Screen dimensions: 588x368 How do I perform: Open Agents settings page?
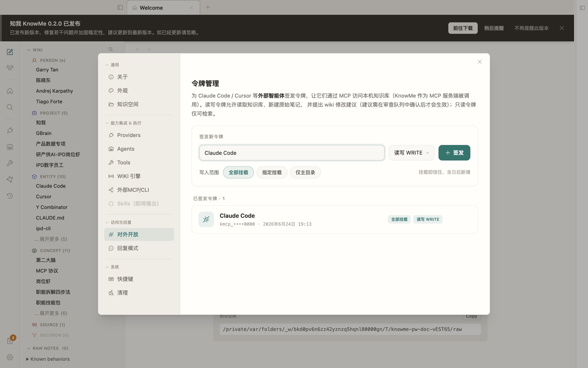139,149
